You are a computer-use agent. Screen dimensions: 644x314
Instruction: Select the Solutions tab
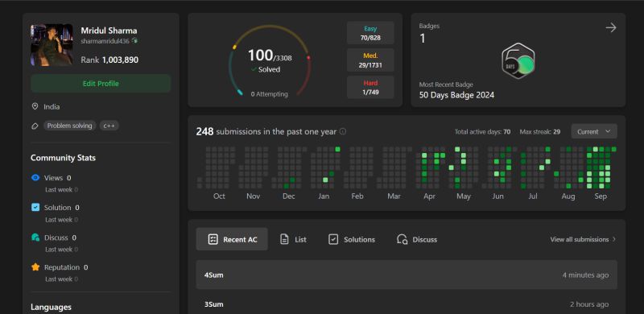pos(352,239)
